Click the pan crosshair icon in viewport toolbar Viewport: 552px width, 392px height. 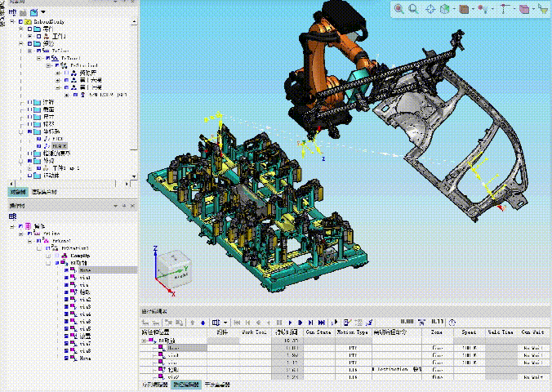coord(430,9)
